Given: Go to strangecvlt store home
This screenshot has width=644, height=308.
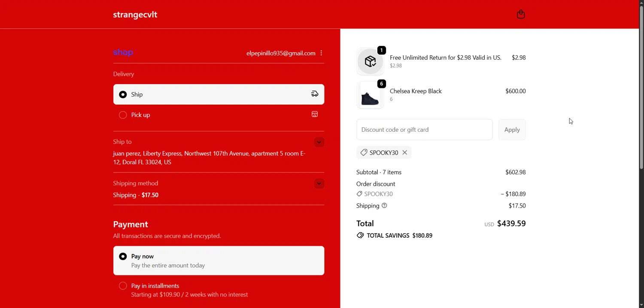Looking at the screenshot, I should (x=135, y=15).
